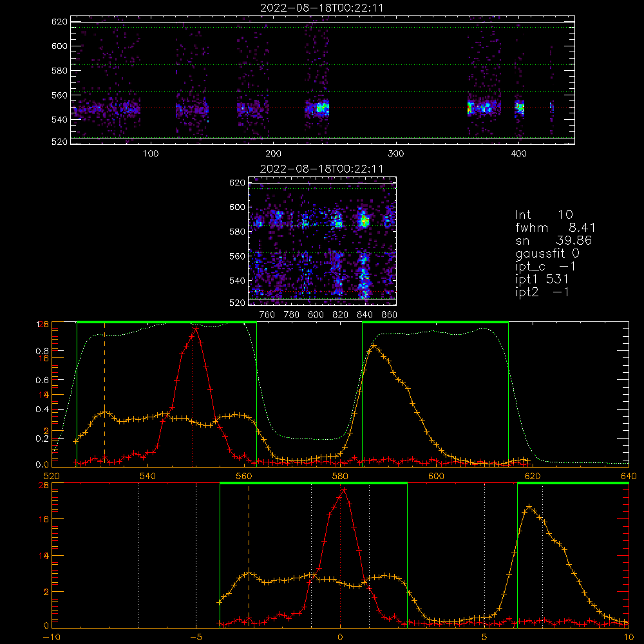Click bright emission blob near 360 in top image
The image size is (644, 644).
[x=471, y=108]
